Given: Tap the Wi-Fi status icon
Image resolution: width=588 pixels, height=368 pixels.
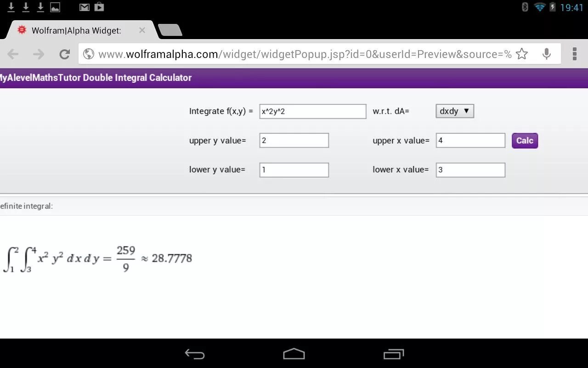Looking at the screenshot, I should (540, 7).
